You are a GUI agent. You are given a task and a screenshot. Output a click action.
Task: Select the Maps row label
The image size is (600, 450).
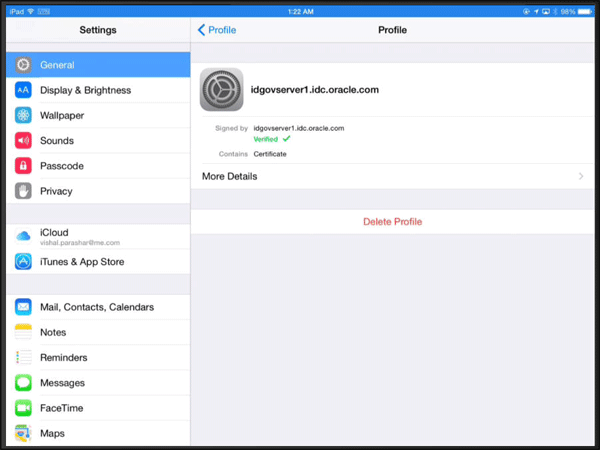tap(52, 433)
